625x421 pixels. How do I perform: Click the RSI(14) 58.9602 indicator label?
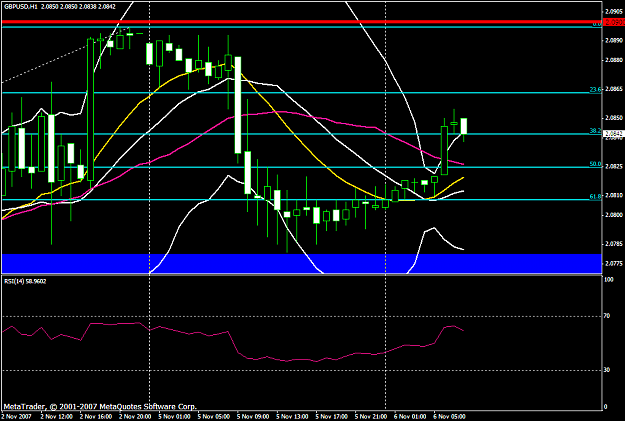[x=25, y=281]
